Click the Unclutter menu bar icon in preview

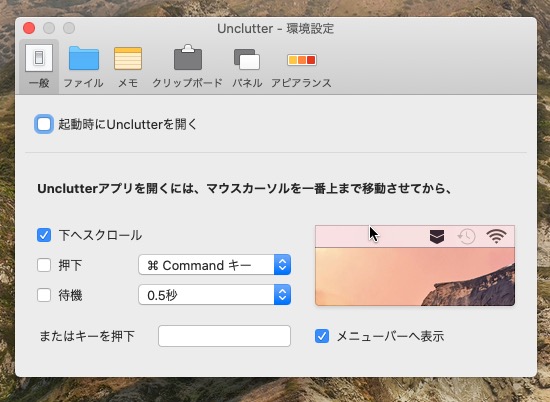tap(437, 237)
